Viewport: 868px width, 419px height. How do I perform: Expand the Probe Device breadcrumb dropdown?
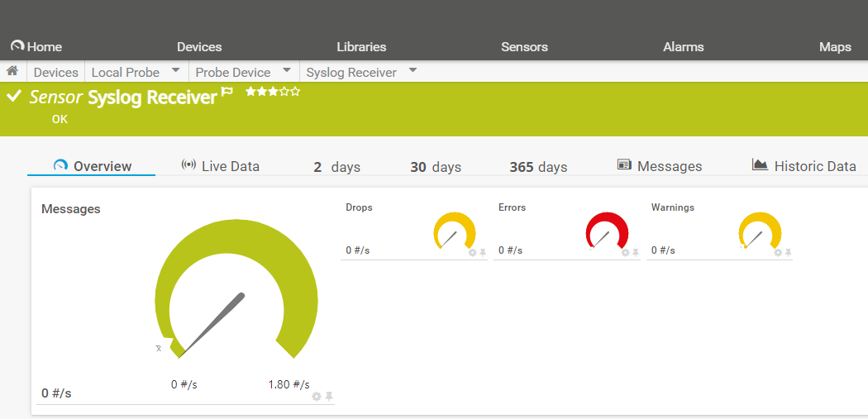(286, 71)
